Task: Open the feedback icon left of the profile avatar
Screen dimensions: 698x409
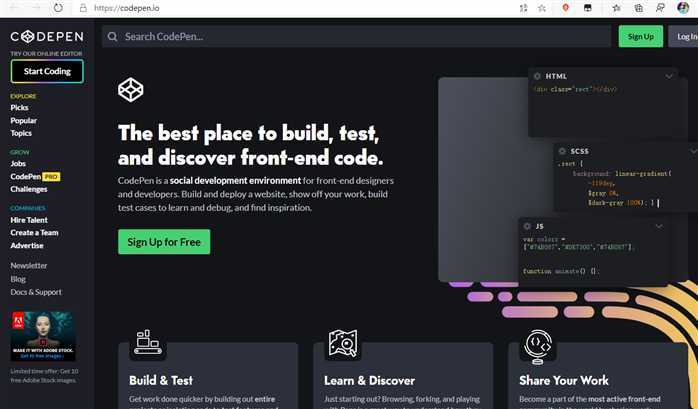Action: coord(661,8)
